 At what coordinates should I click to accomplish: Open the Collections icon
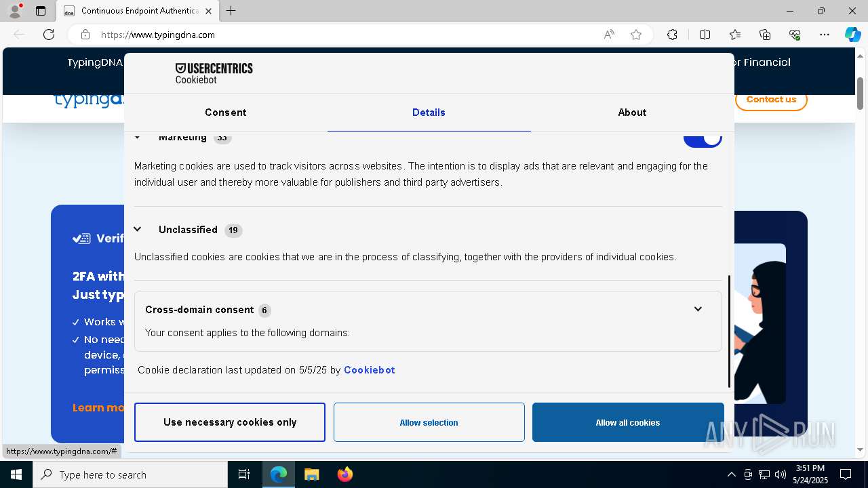pyautogui.click(x=765, y=35)
